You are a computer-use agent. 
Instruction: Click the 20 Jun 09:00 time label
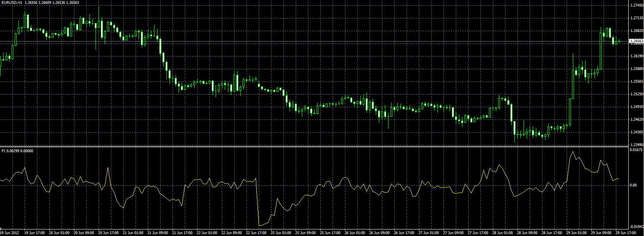pyautogui.click(x=84, y=233)
